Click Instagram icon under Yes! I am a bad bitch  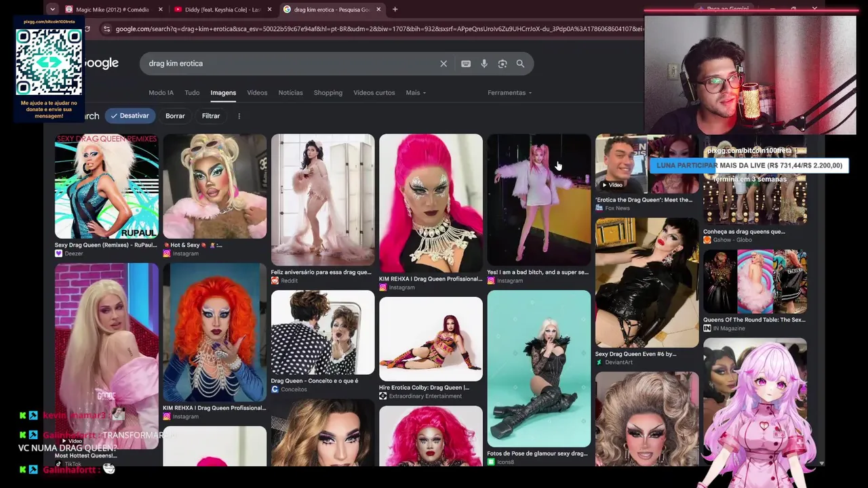click(491, 281)
